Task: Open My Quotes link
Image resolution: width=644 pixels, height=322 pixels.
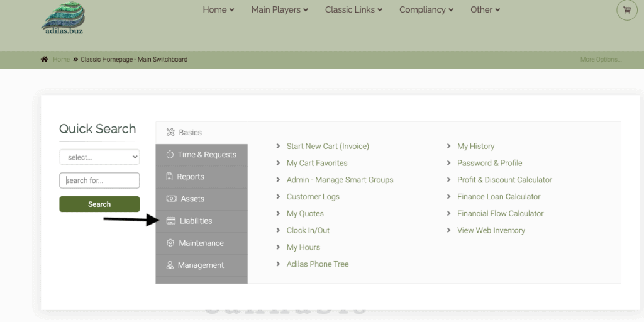Action: pyautogui.click(x=305, y=213)
